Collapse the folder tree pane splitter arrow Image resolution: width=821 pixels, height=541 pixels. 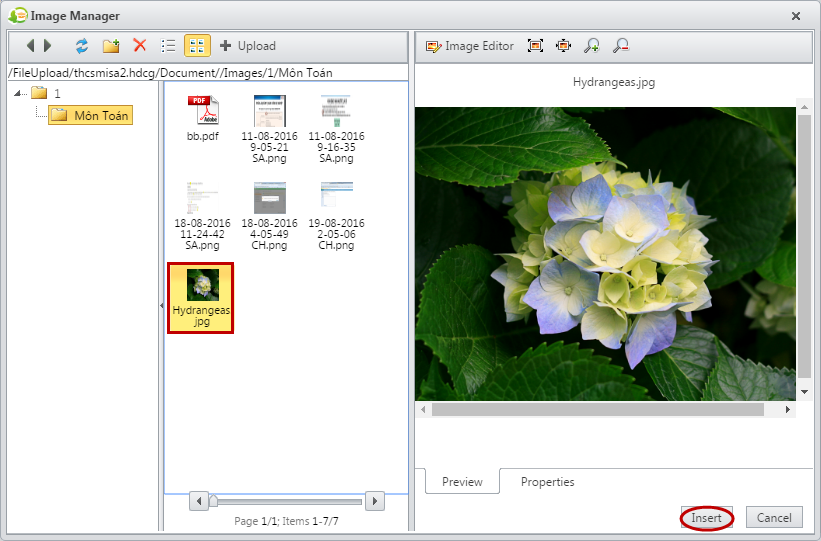tap(161, 306)
